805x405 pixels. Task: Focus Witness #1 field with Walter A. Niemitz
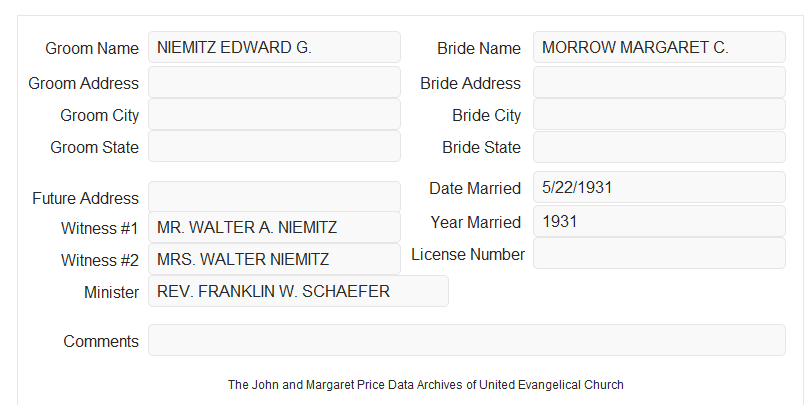[274, 227]
